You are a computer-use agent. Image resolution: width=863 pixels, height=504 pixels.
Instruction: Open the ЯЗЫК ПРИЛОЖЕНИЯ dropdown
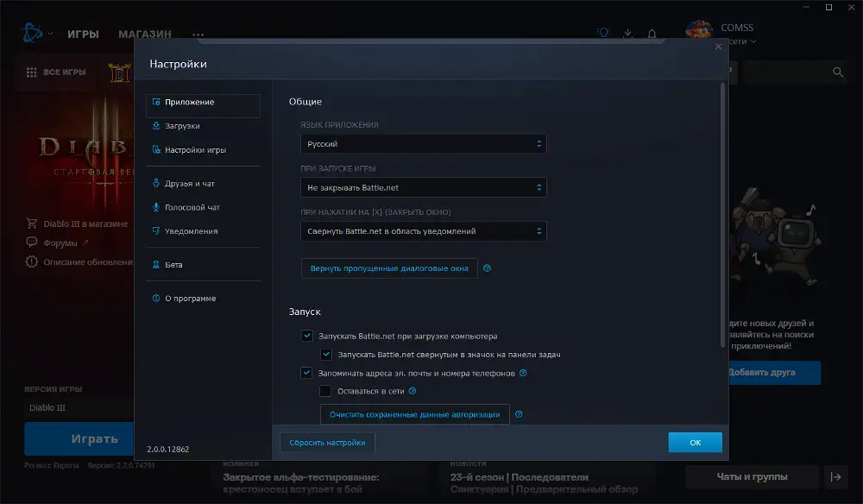point(423,142)
